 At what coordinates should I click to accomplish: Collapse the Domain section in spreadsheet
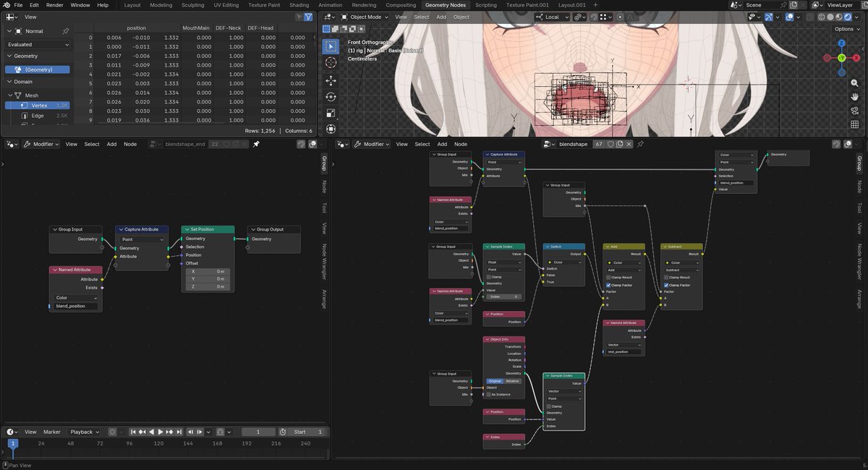(9, 82)
